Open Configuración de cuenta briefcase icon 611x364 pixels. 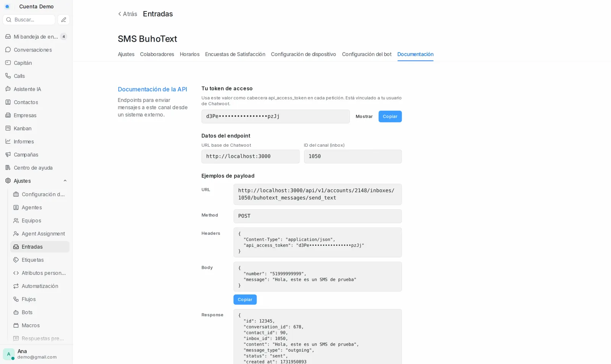click(16, 194)
